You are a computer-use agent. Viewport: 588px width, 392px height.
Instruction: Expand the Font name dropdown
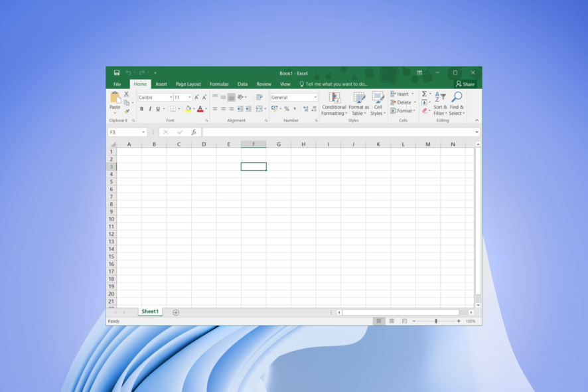pyautogui.click(x=171, y=97)
